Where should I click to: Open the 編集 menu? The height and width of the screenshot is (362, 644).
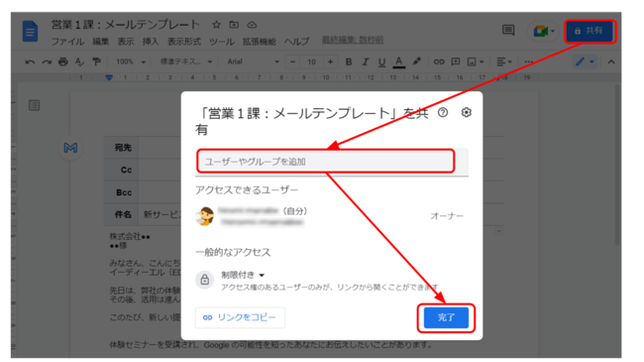point(101,42)
